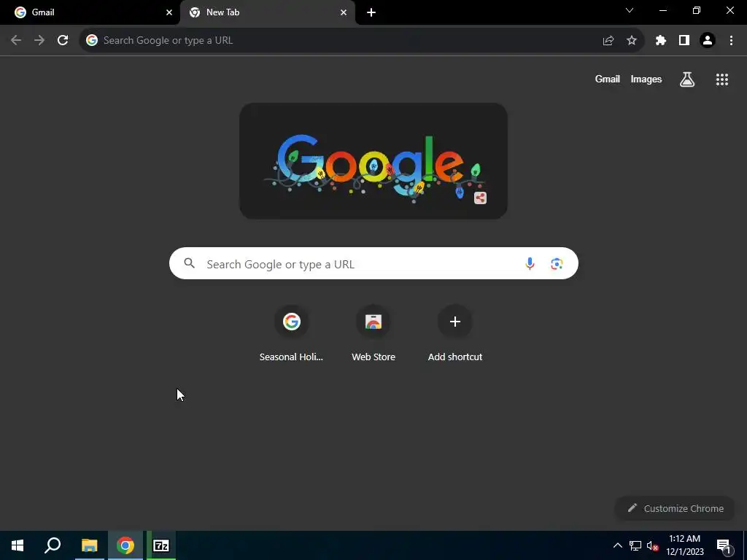Close the New Tab tab

(344, 12)
